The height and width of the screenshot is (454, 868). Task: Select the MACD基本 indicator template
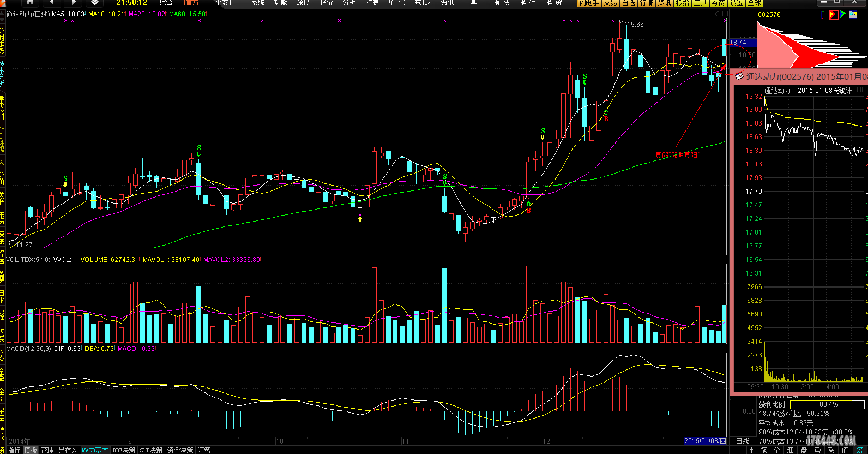pos(95,450)
